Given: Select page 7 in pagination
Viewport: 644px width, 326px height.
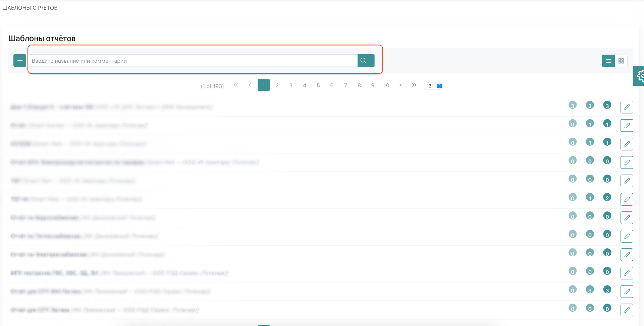Looking at the screenshot, I should pyautogui.click(x=345, y=85).
